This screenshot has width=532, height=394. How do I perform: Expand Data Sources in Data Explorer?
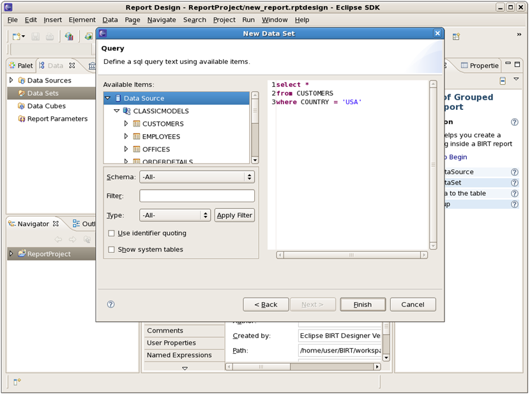click(x=11, y=80)
